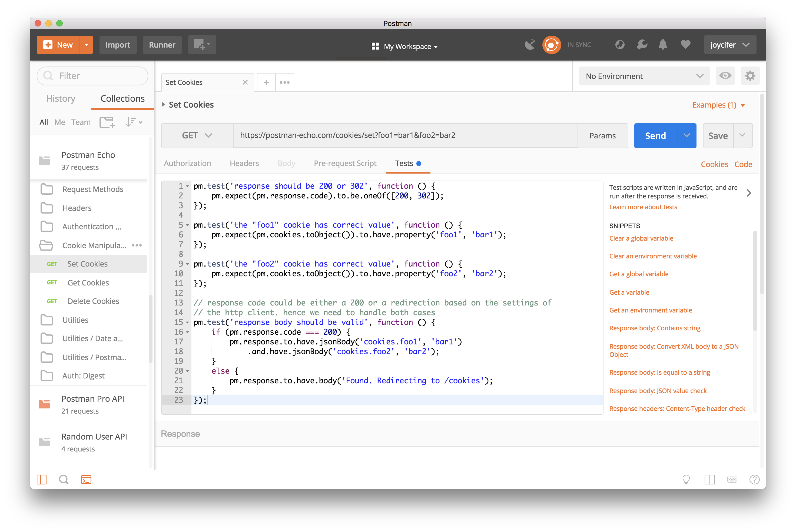Image resolution: width=796 pixels, height=532 pixels.
Task: Click the Find search icon in status bar
Action: [64, 479]
